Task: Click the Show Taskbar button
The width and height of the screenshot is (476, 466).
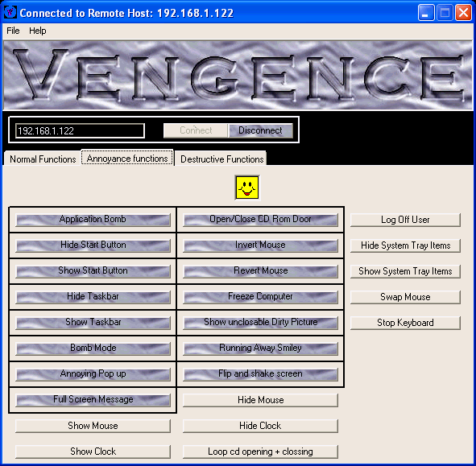Action: pyautogui.click(x=93, y=323)
